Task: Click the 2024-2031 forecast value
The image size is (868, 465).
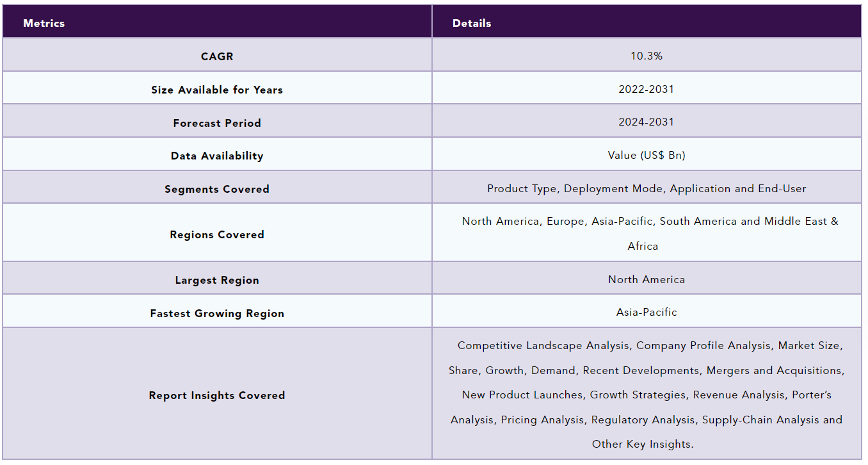Action: [x=647, y=122]
